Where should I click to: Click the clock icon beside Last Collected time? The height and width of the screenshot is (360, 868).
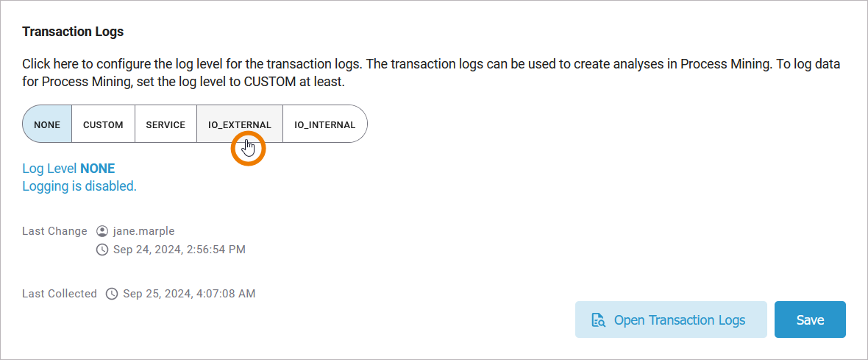[x=112, y=294]
